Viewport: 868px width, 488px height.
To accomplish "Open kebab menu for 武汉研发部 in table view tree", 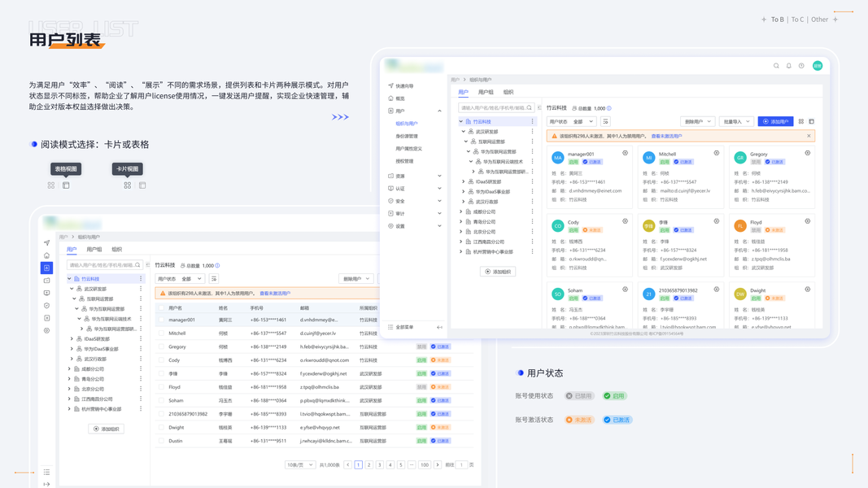I will pos(141,289).
